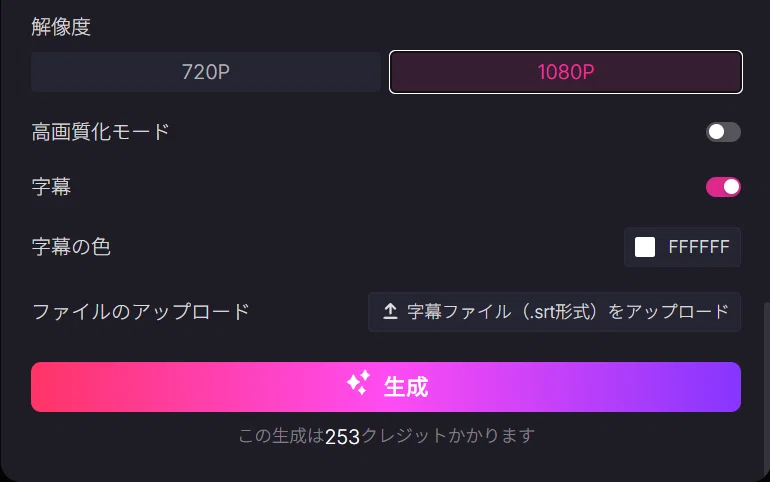Screen dimensions: 770x482
Task: Click the 253 credit cost number
Action: [342, 437]
